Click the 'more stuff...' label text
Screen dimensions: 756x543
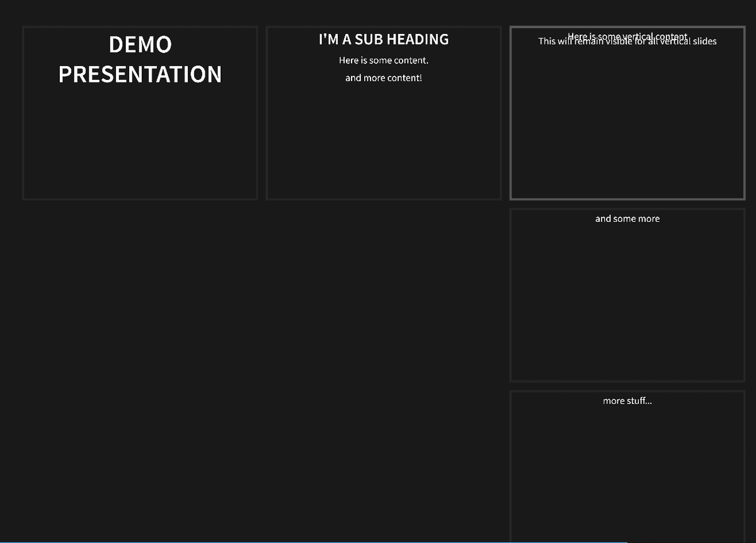pyautogui.click(x=627, y=401)
